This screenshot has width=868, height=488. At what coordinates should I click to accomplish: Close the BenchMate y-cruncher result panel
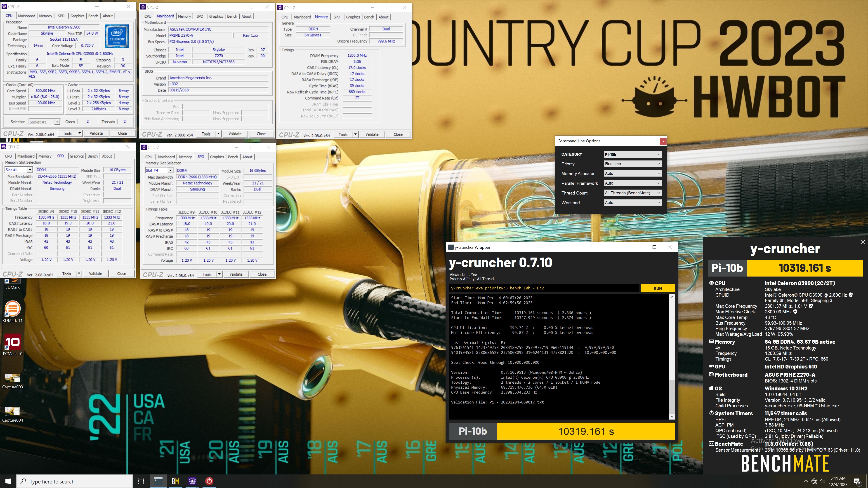pyautogui.click(x=863, y=242)
